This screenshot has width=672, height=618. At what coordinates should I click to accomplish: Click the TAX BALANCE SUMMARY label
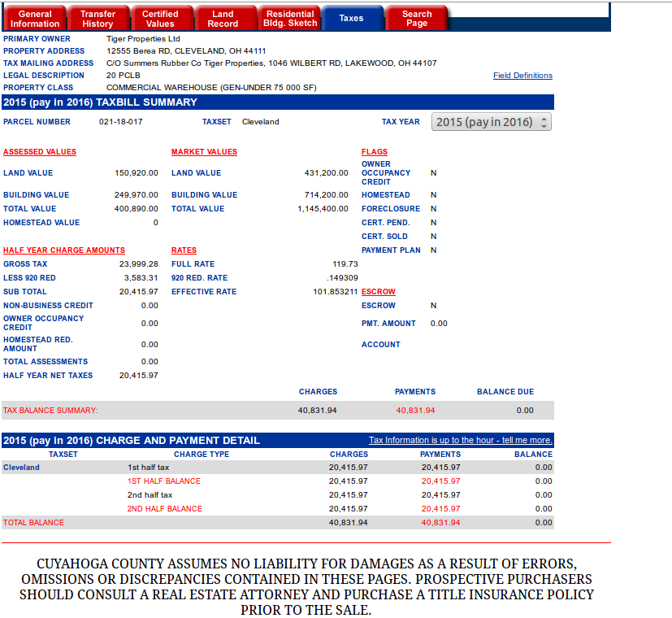(x=50, y=411)
